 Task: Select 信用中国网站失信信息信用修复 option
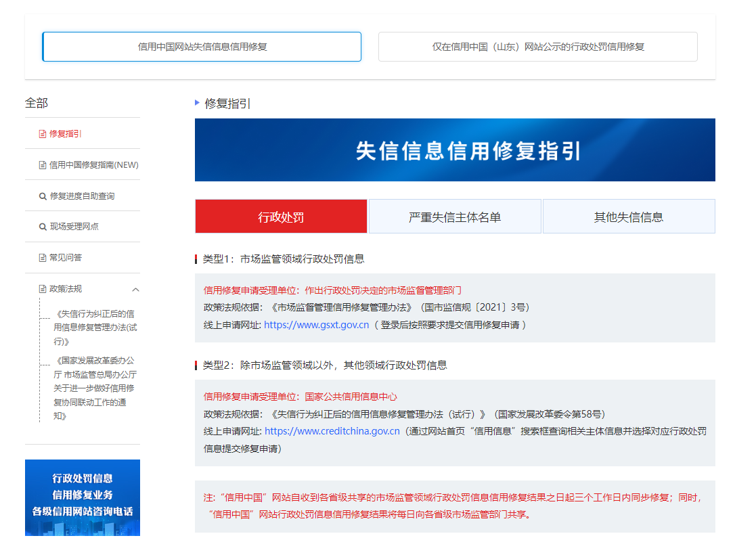coord(202,47)
